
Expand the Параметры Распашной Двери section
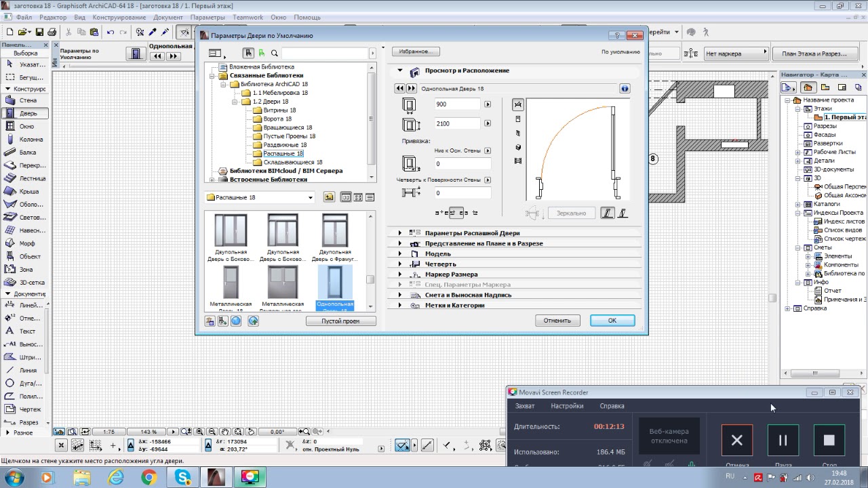pos(399,233)
